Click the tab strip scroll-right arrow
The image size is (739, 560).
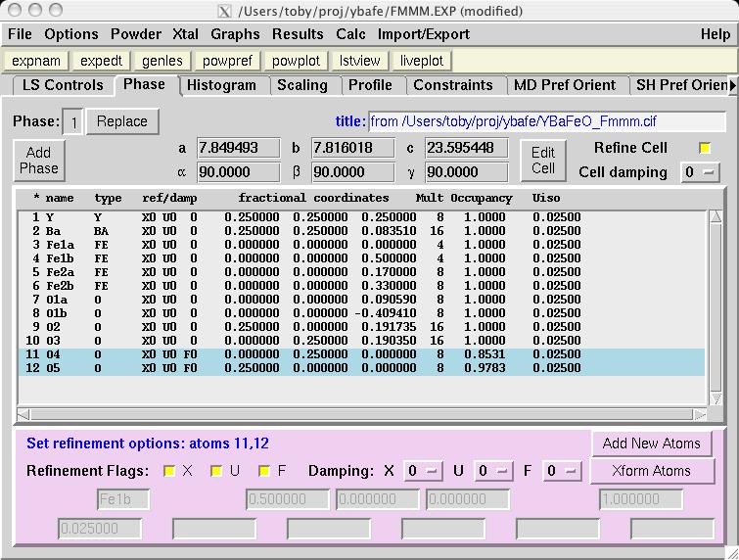point(732,85)
